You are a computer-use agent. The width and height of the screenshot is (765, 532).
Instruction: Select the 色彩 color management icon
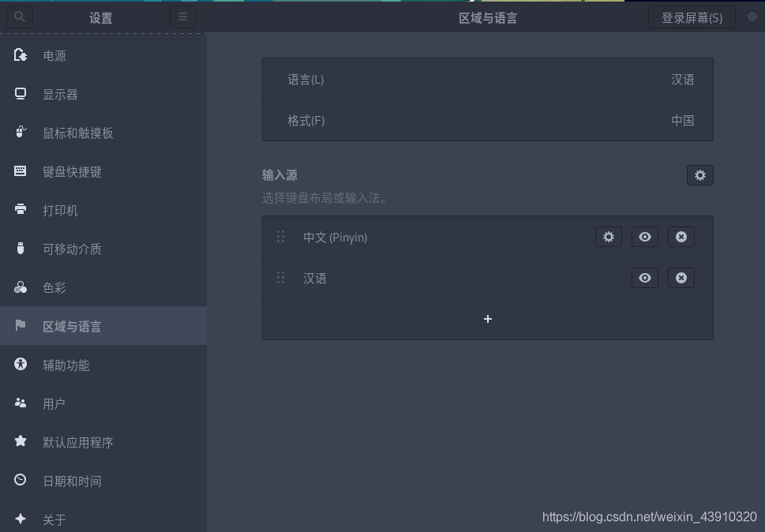coord(20,287)
